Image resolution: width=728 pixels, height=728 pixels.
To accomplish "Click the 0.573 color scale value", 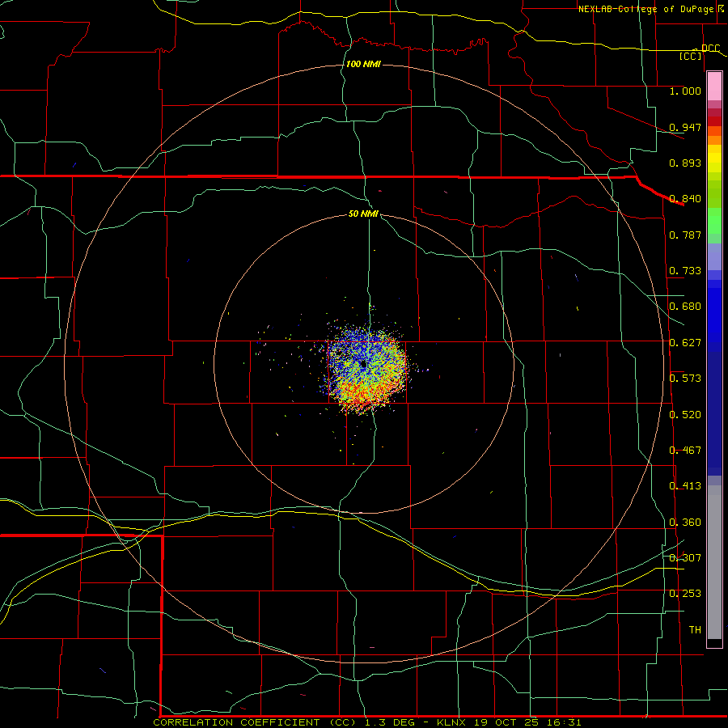I will point(685,379).
